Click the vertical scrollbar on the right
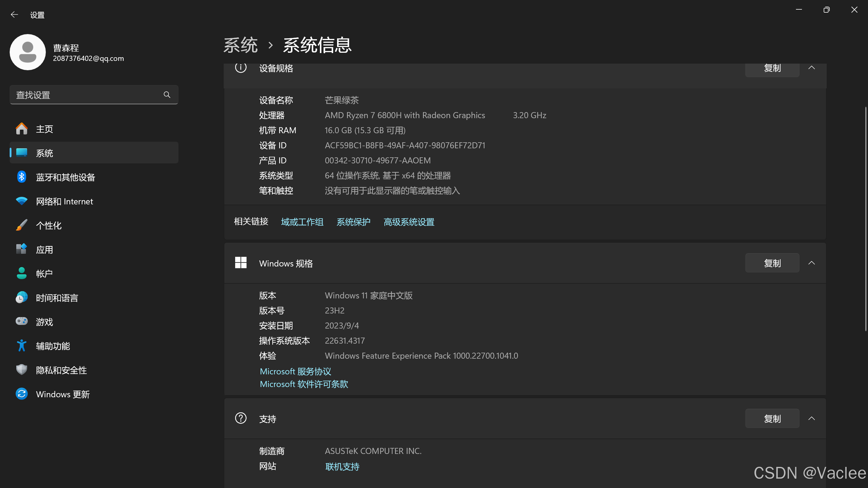Screen dimensions: 868x488 866,219
